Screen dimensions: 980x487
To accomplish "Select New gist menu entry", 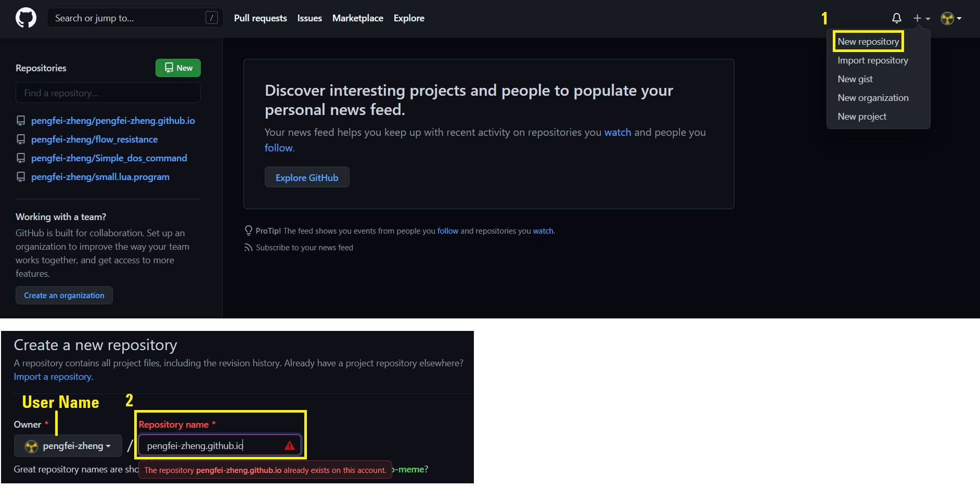I will pos(855,79).
